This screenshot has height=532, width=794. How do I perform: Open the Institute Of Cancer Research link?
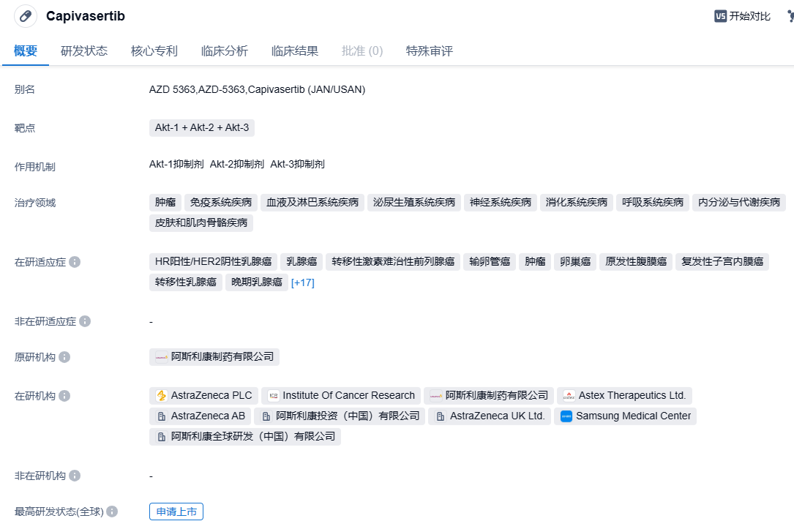(348, 396)
